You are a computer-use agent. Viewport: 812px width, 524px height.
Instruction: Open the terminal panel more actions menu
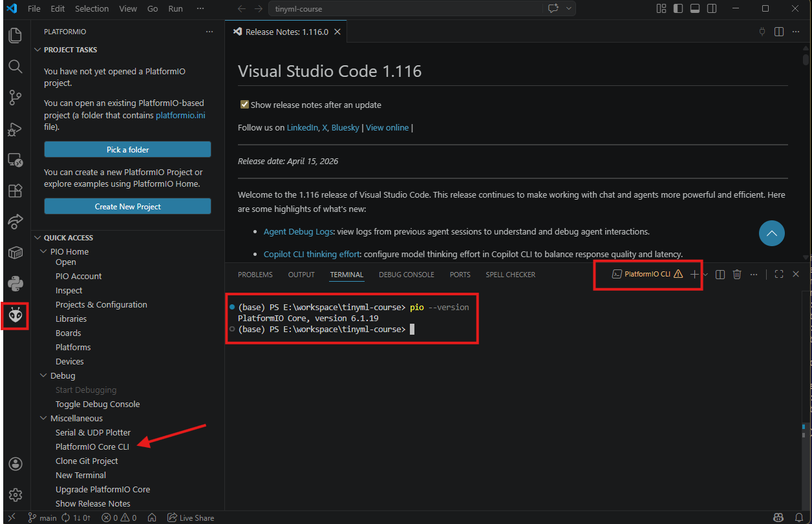[754, 275]
